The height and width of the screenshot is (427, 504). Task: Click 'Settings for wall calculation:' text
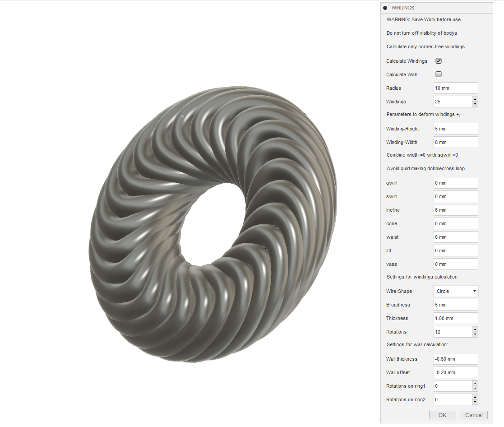pos(417,345)
